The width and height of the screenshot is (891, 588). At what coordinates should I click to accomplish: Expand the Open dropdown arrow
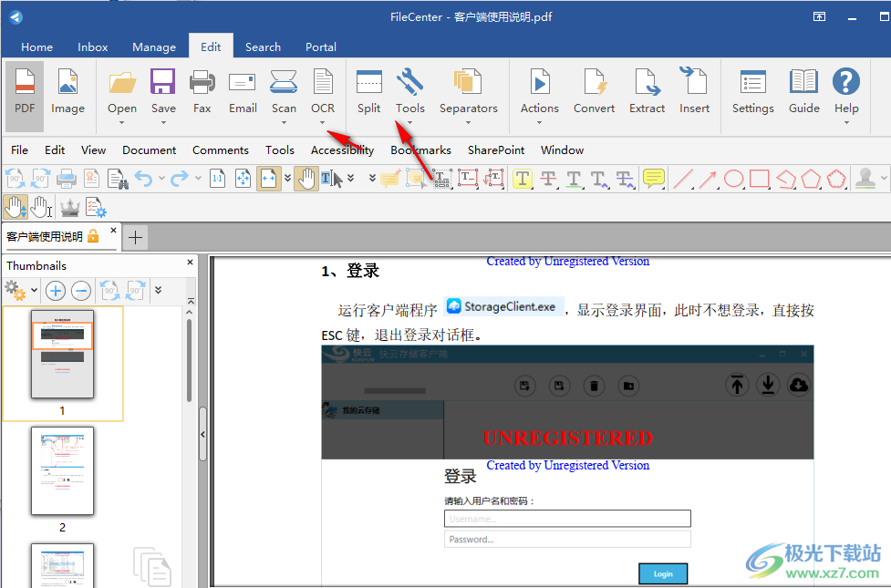pos(122,123)
